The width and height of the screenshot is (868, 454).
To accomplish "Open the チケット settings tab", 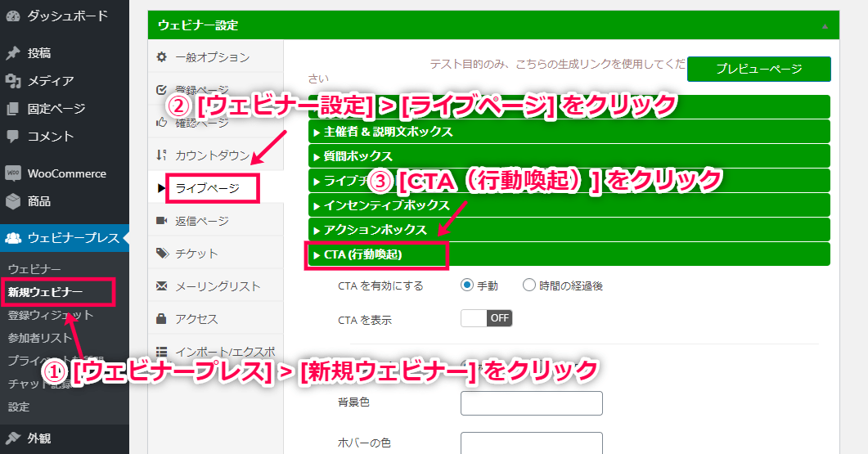I will (x=216, y=253).
